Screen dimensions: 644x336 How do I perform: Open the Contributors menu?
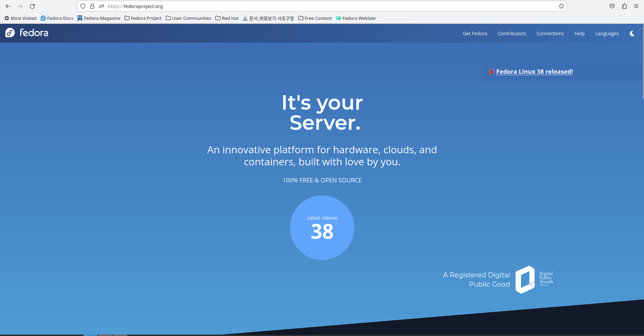512,34
